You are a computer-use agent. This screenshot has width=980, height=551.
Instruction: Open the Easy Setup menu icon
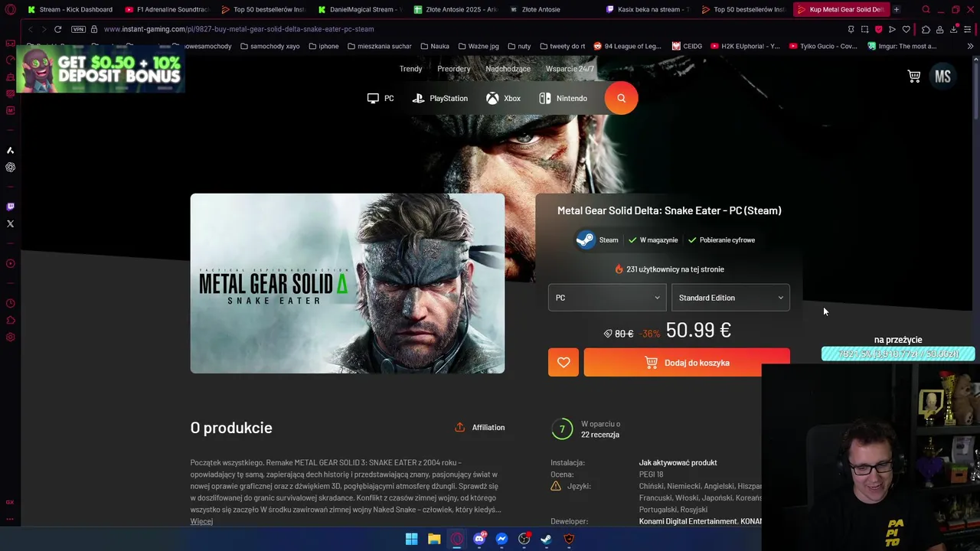tap(968, 29)
